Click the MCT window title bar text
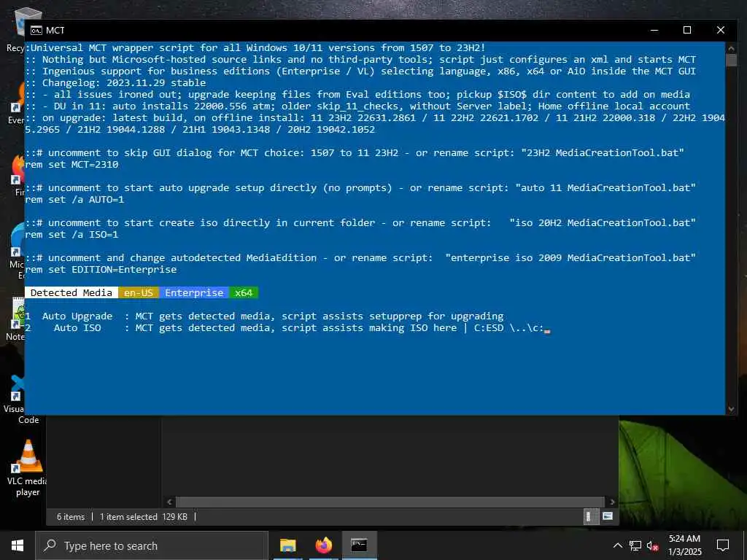 [55, 31]
